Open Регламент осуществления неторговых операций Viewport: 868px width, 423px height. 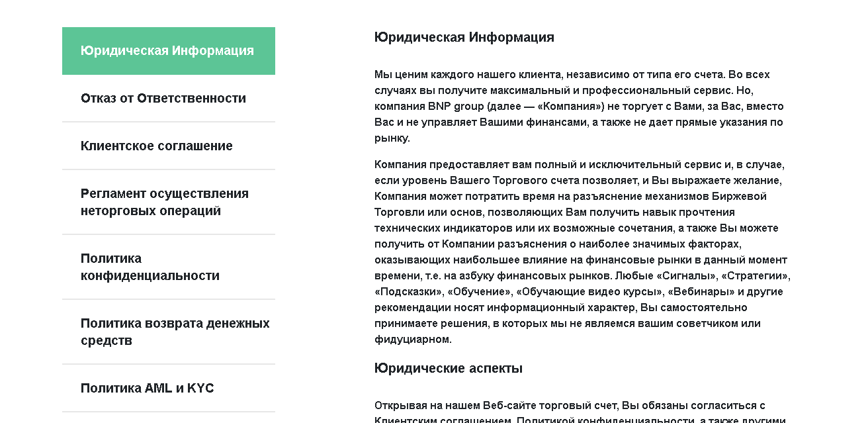[165, 203]
